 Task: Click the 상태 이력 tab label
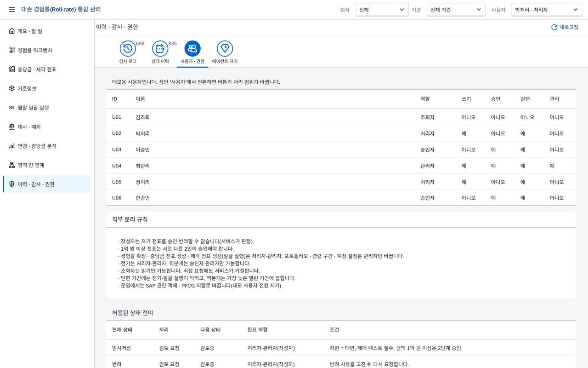tap(160, 61)
